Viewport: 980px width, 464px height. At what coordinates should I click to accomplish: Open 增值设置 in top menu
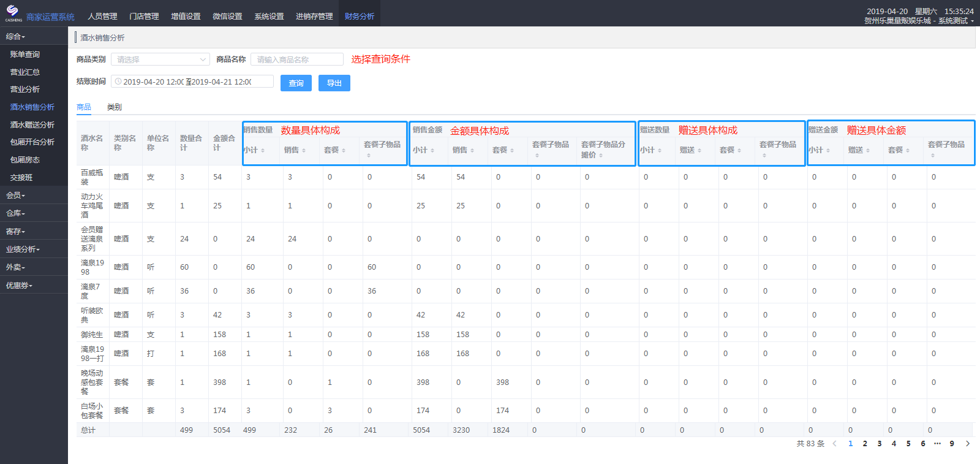(186, 17)
